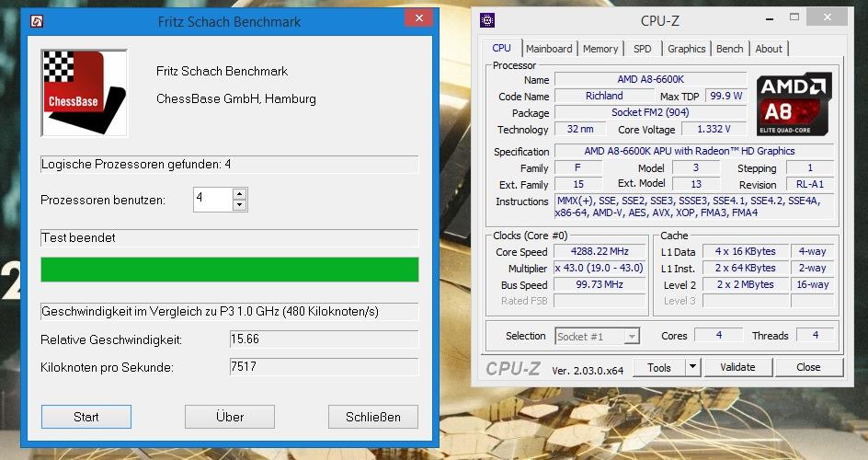Click the Schließen button
Screen dimensions: 868x460
[x=373, y=417]
